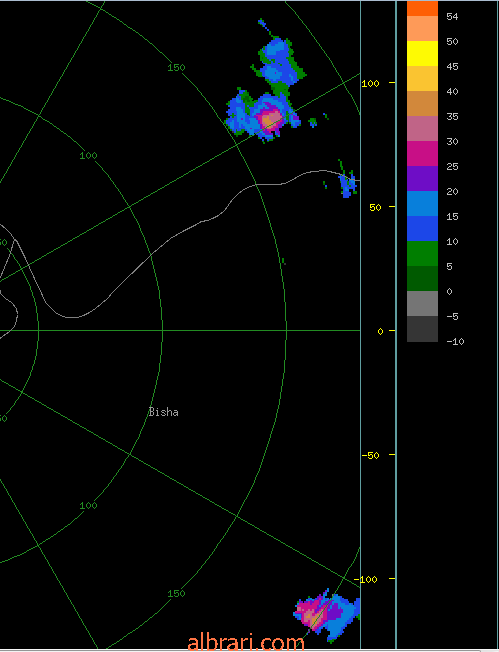Screen dimensions: 499x652
Task: Select the light green 5-10 legend swatch
Action: pos(422,253)
